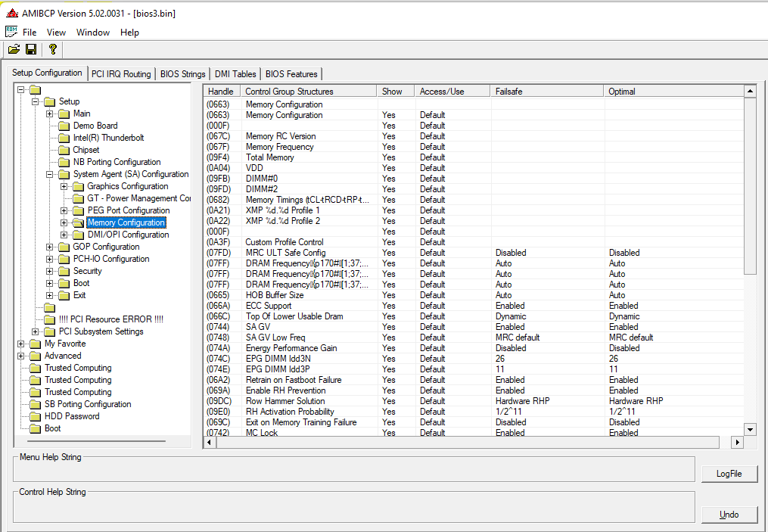The height and width of the screenshot is (532, 768).
Task: Click the LogFile button
Action: point(729,474)
